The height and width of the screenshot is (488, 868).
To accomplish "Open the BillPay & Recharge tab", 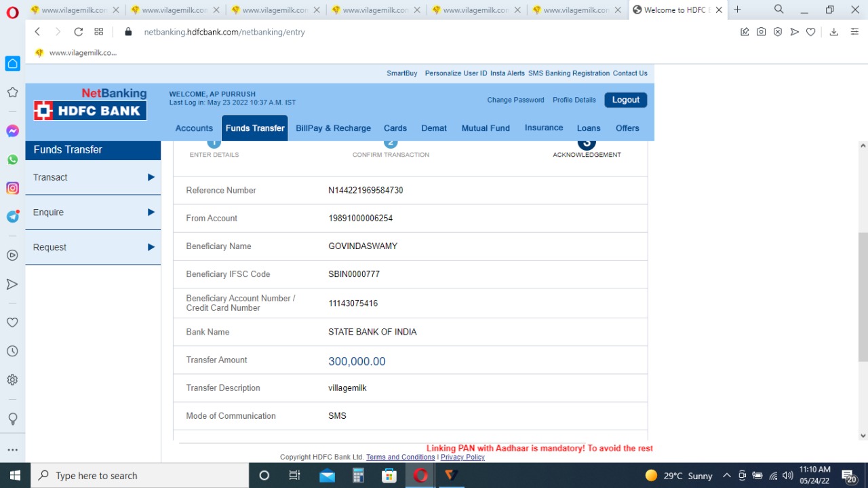I will 333,128.
